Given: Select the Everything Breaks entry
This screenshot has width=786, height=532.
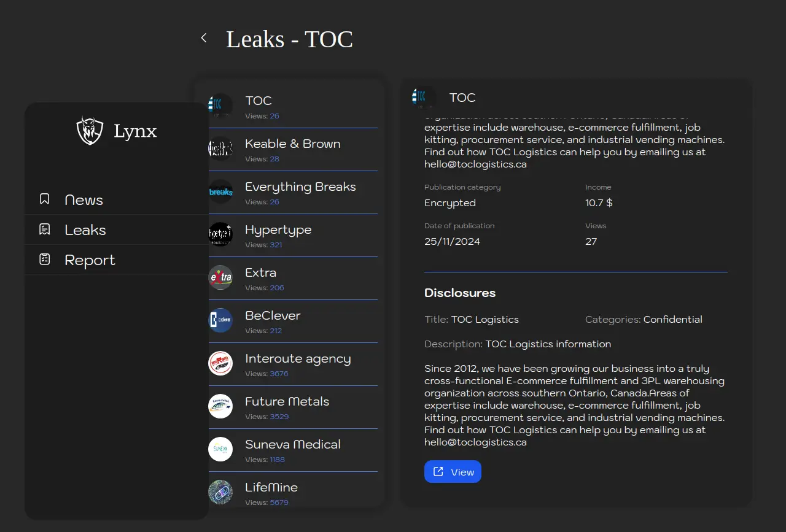Looking at the screenshot, I should (300, 187).
